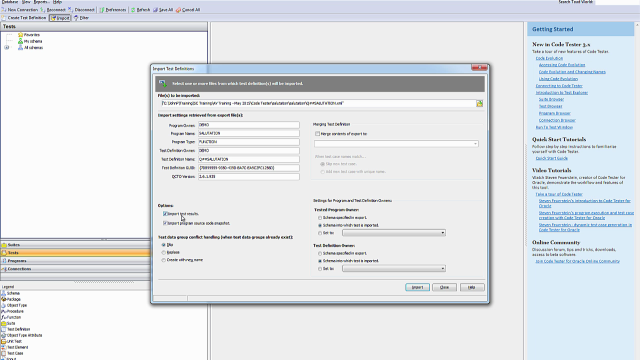The image size is (640, 360).
Task: Click the Unit Test legend icon
Action: (x=4, y=342)
